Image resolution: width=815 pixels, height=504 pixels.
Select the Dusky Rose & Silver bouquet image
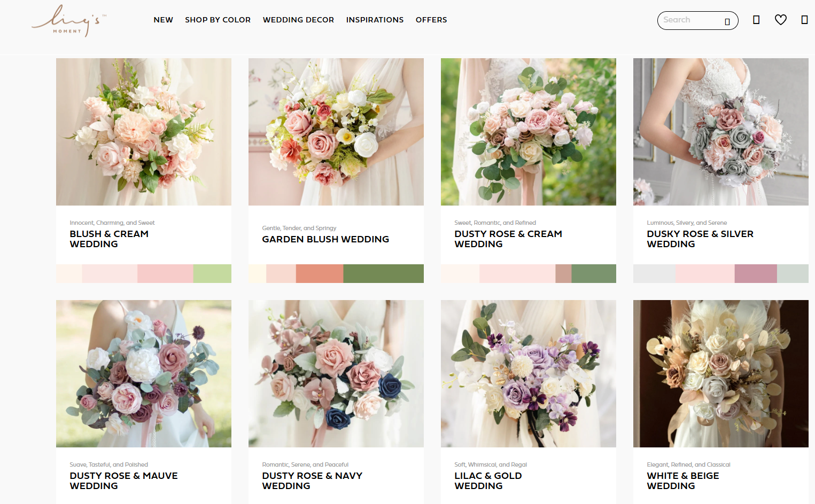click(x=720, y=132)
